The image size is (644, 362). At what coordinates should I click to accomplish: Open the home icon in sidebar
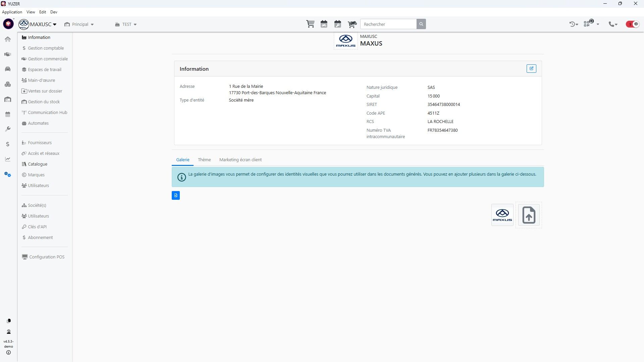click(8, 39)
